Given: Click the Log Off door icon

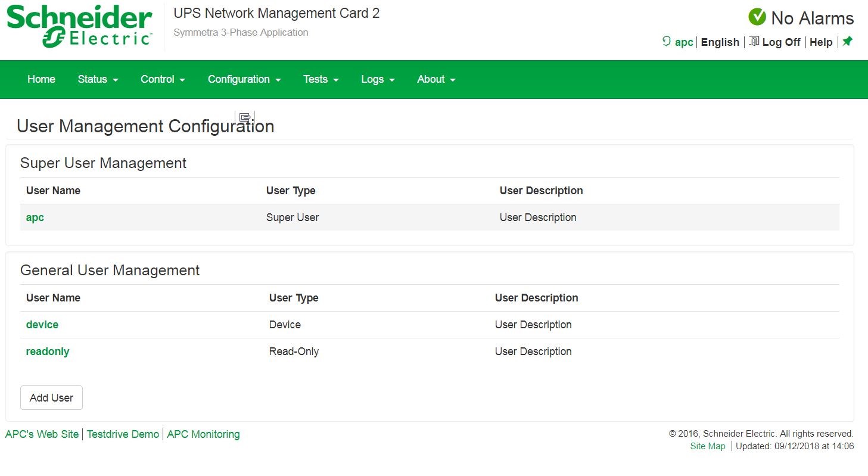Looking at the screenshot, I should pyautogui.click(x=754, y=42).
